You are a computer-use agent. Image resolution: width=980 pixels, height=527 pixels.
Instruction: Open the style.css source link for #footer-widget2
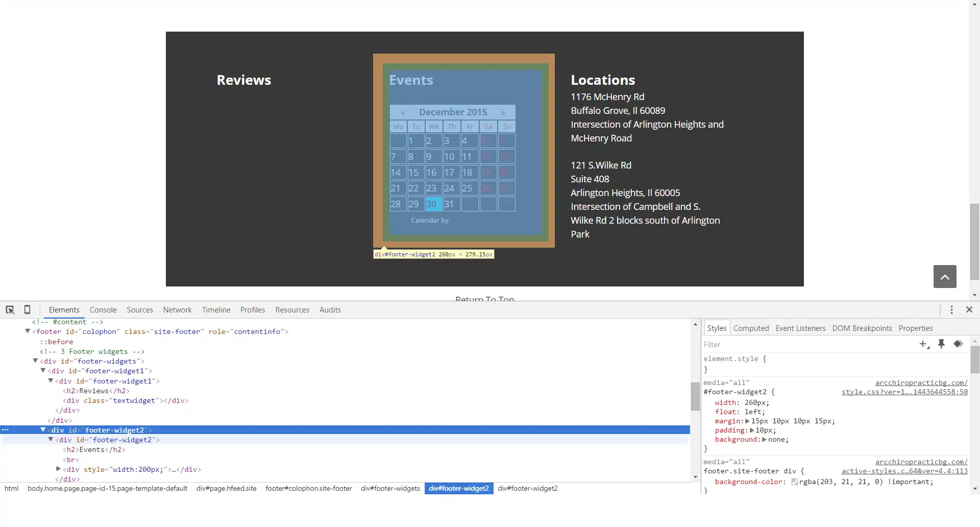click(x=904, y=392)
